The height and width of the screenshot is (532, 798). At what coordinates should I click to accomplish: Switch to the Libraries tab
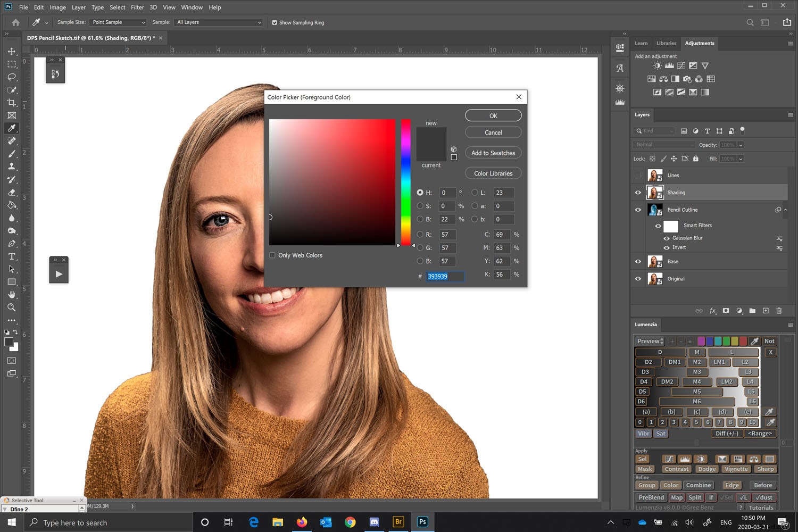coord(666,43)
